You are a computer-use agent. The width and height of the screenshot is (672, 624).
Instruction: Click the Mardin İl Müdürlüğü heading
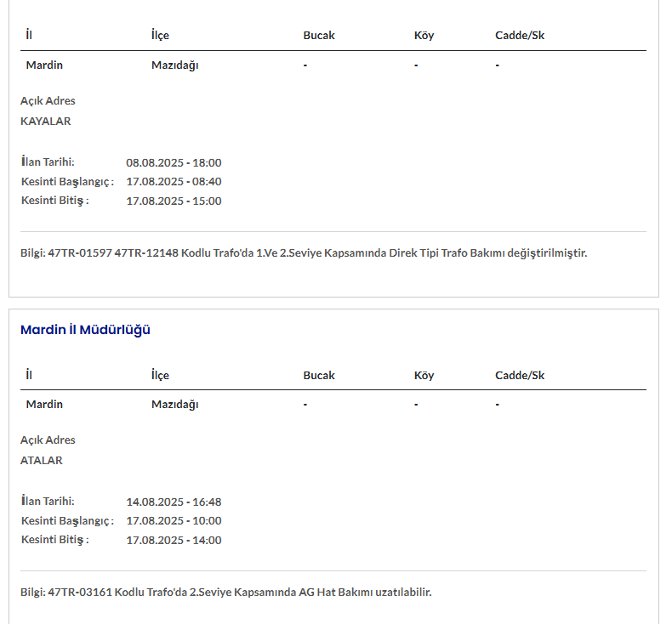pyautogui.click(x=85, y=330)
